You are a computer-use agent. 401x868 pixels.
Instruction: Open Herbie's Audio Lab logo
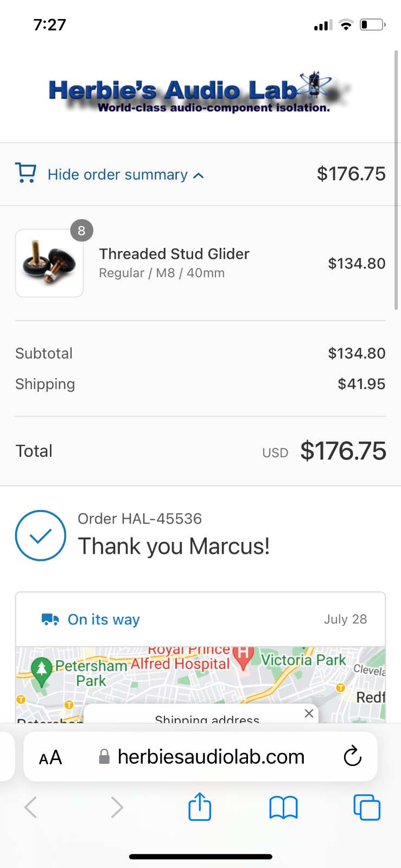click(200, 92)
